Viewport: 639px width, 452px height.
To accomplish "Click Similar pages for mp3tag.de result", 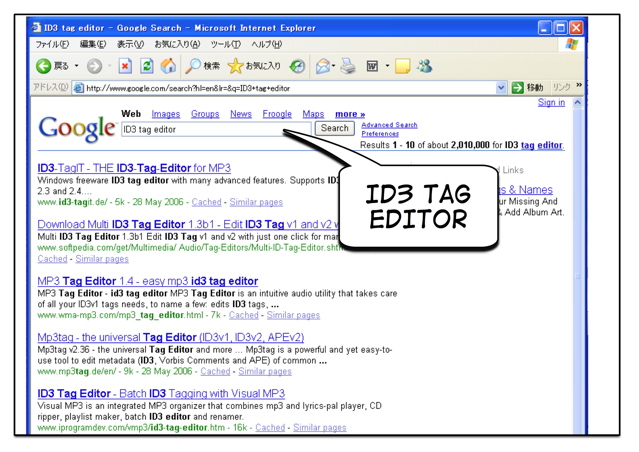I will (x=265, y=371).
